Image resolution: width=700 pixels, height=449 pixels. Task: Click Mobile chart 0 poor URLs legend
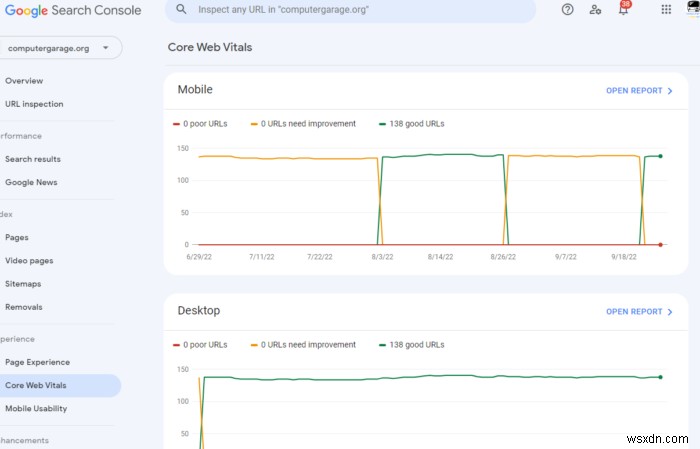pyautogui.click(x=200, y=124)
